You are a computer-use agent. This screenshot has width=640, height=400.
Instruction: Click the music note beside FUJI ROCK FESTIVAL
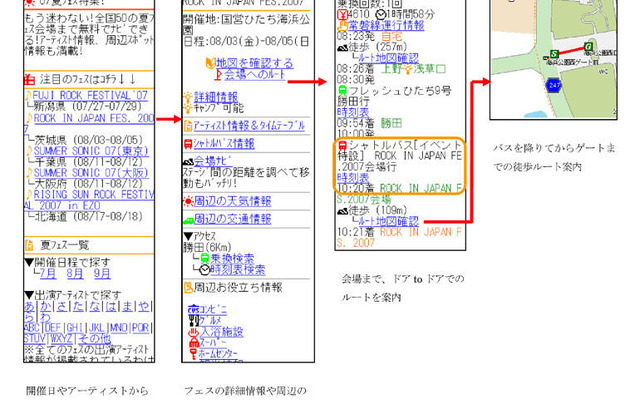coord(28,96)
